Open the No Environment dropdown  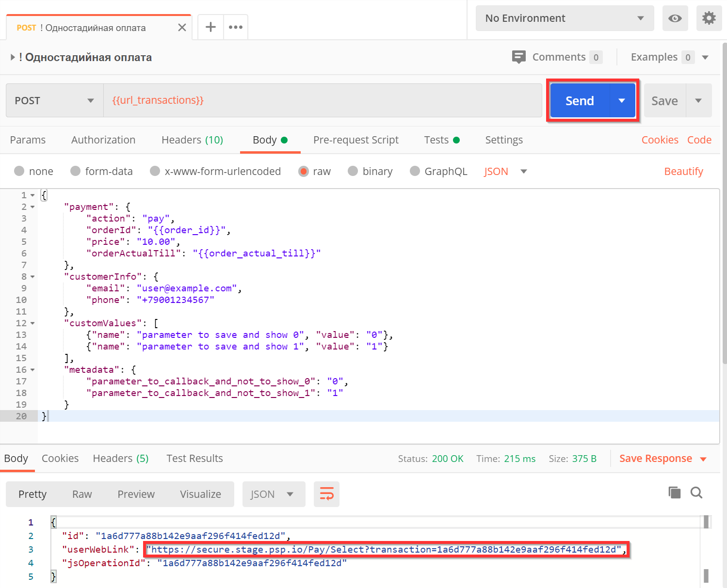click(x=565, y=18)
